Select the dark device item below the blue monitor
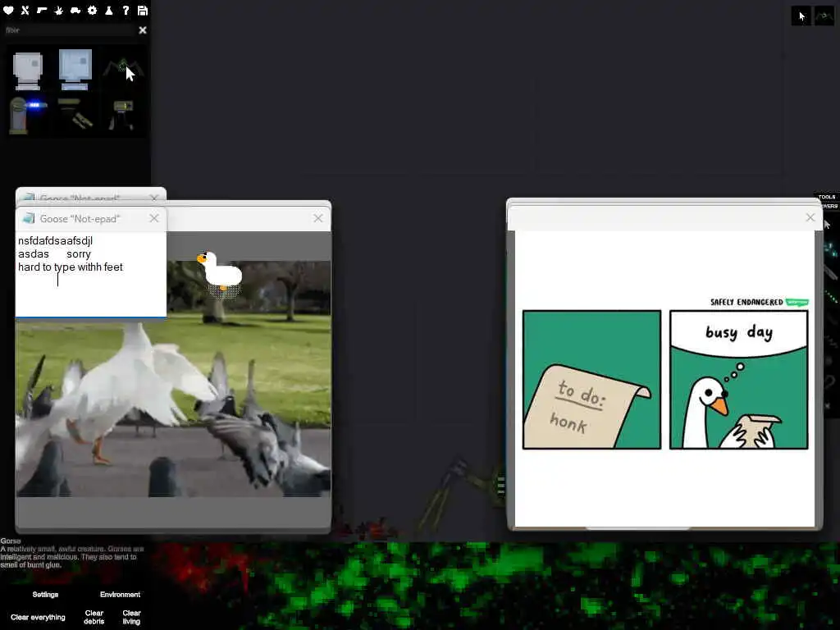The width and height of the screenshot is (840, 630). (75, 114)
